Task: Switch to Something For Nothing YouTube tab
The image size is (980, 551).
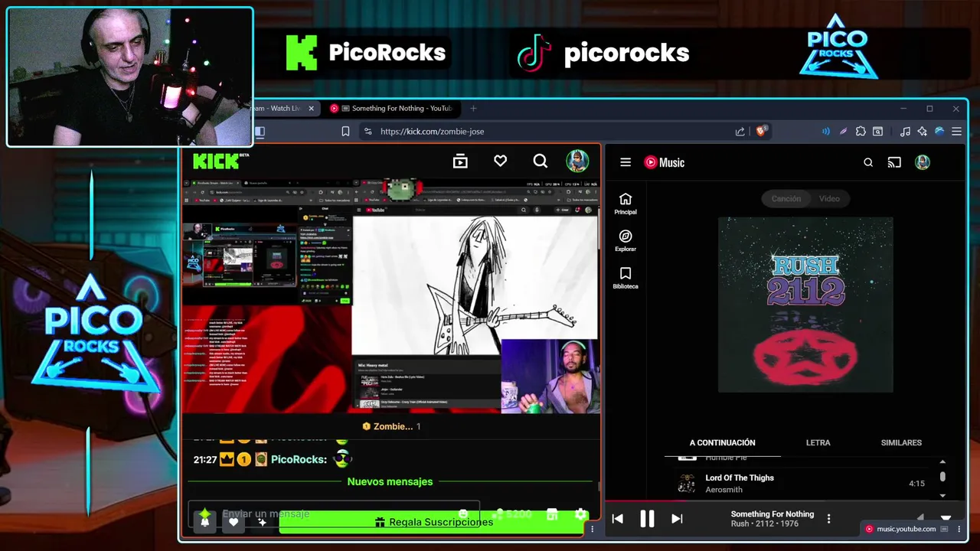Action: pyautogui.click(x=394, y=109)
